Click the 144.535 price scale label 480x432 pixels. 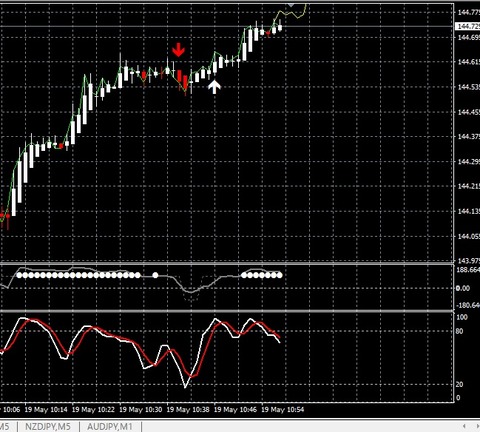[x=469, y=87]
